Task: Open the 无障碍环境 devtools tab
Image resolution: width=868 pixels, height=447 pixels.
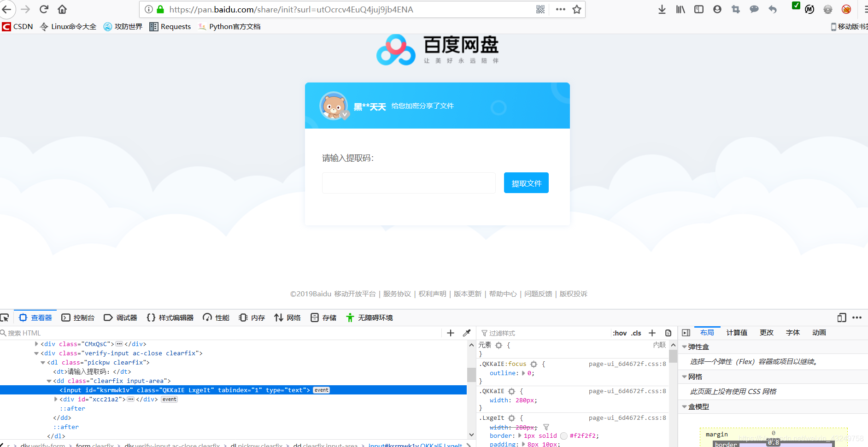Action: point(369,318)
